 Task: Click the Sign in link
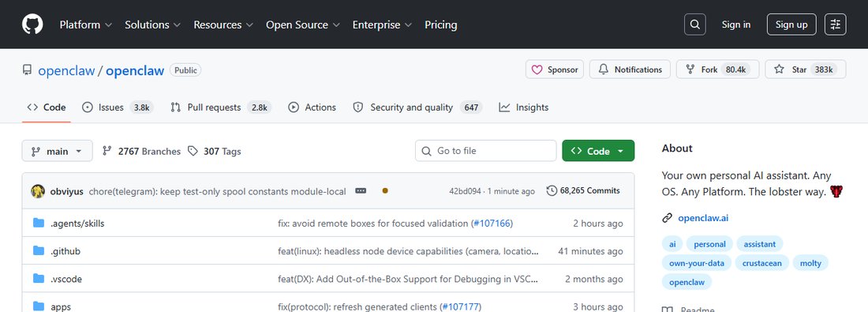tap(735, 24)
